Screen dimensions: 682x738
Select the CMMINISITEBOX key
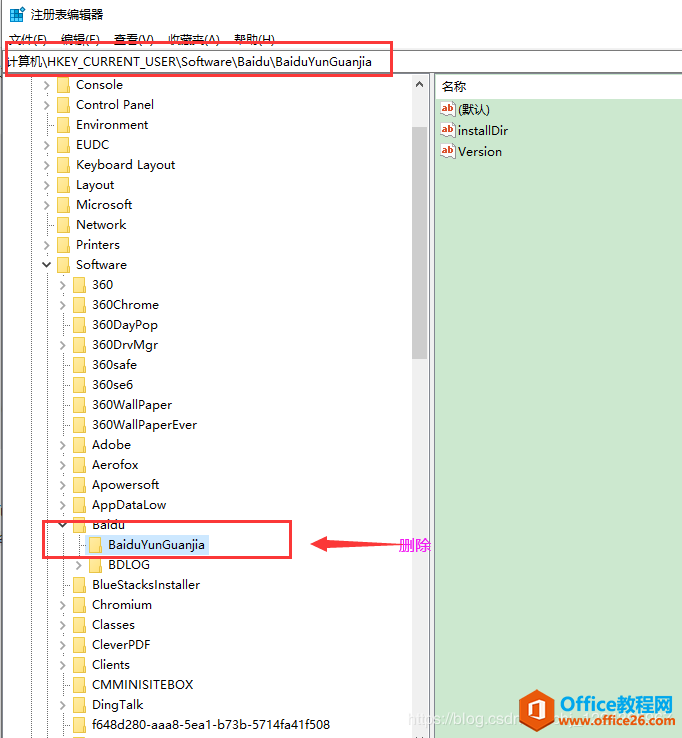click(x=143, y=685)
